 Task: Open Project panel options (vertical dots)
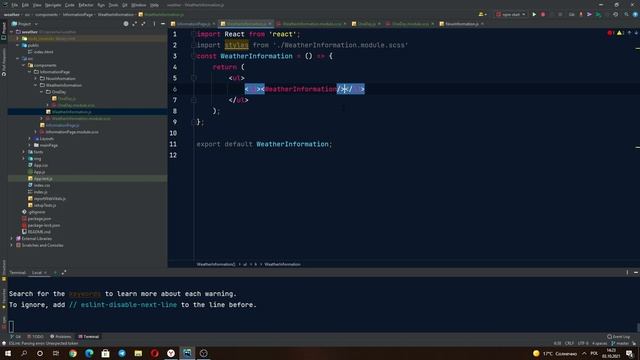tap(154, 24)
